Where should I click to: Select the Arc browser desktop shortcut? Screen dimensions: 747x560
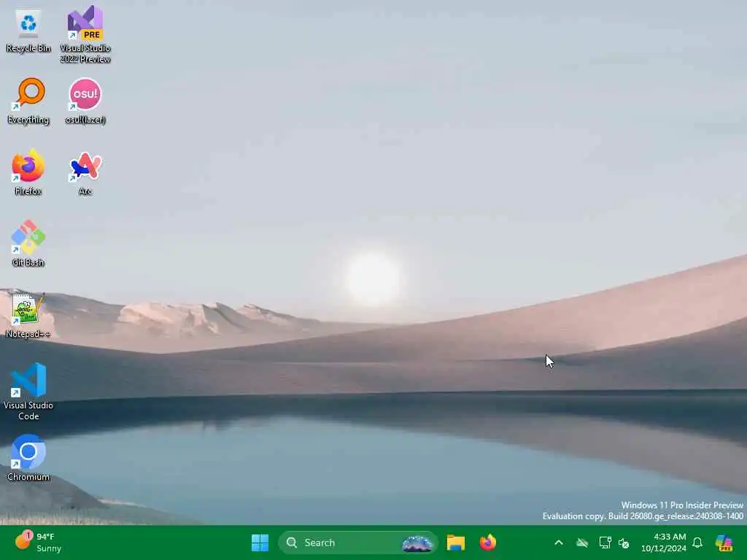[85, 172]
